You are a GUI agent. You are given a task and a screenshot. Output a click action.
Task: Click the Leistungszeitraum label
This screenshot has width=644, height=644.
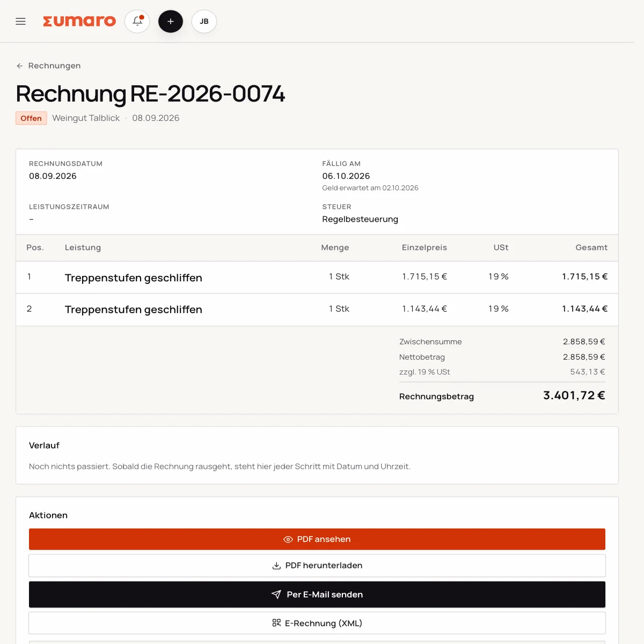tap(69, 207)
